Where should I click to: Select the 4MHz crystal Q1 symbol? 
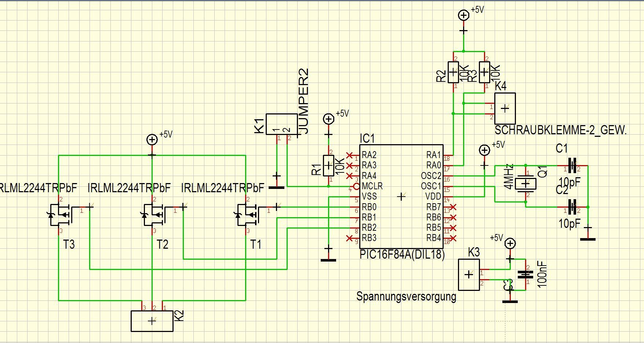pos(525,183)
